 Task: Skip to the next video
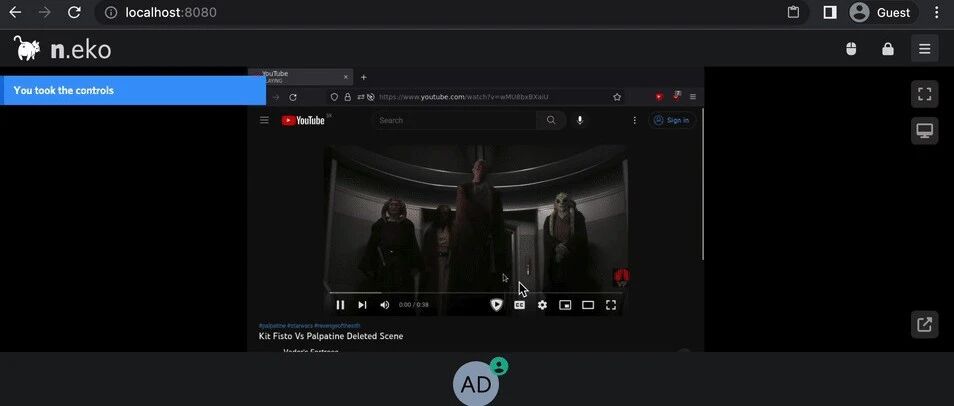pos(362,305)
